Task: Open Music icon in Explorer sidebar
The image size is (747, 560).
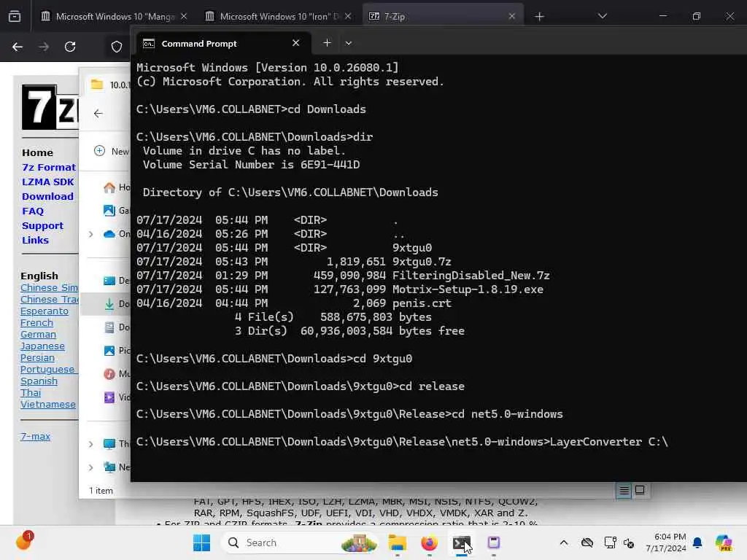Action: [109, 374]
